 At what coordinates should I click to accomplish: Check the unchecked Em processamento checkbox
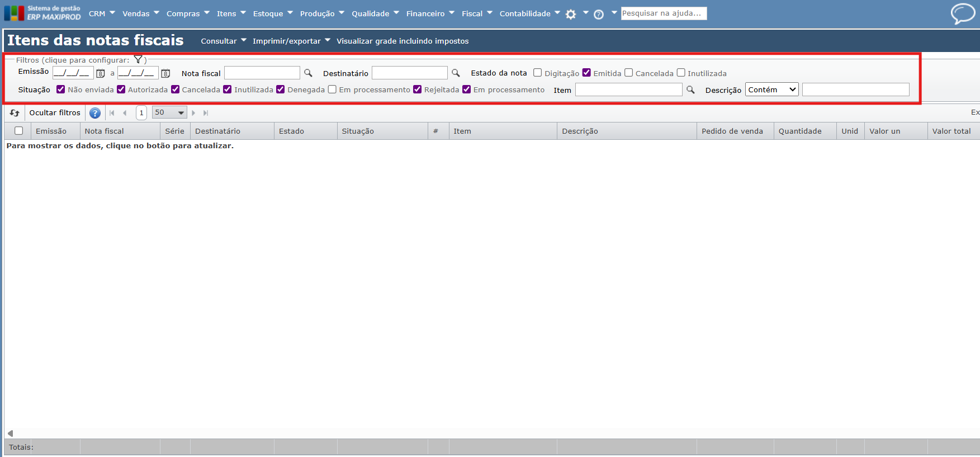pos(332,89)
